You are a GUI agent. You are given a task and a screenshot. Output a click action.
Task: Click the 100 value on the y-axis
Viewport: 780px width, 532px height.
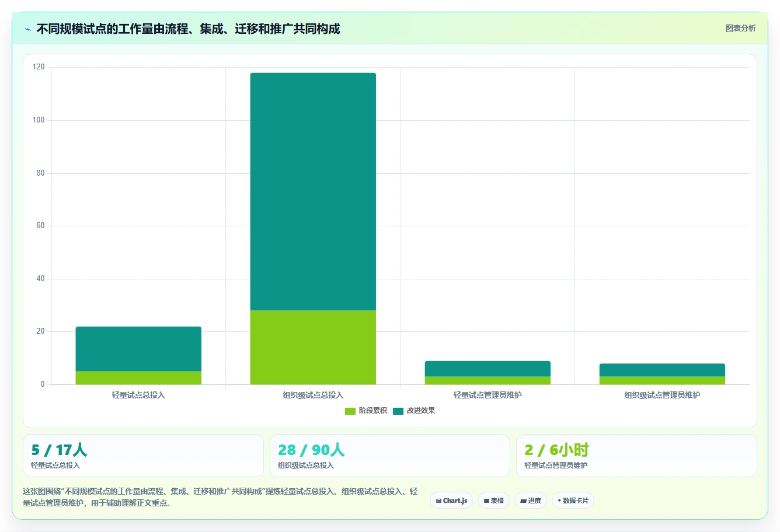coord(39,120)
